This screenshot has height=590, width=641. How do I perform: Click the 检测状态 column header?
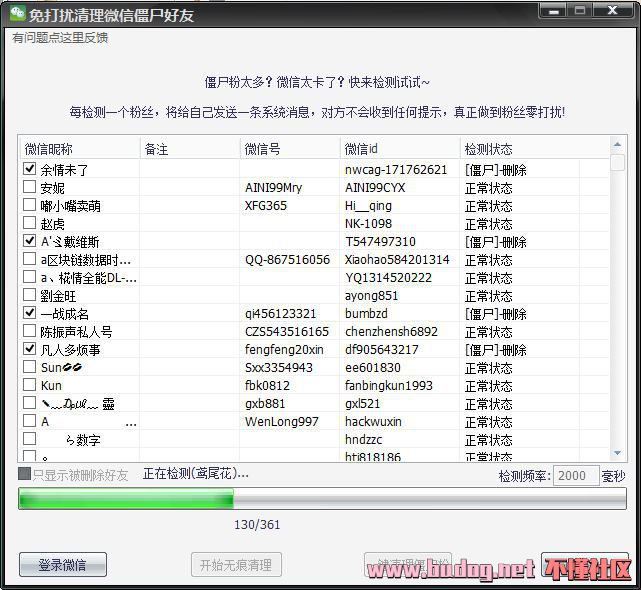[534, 149]
